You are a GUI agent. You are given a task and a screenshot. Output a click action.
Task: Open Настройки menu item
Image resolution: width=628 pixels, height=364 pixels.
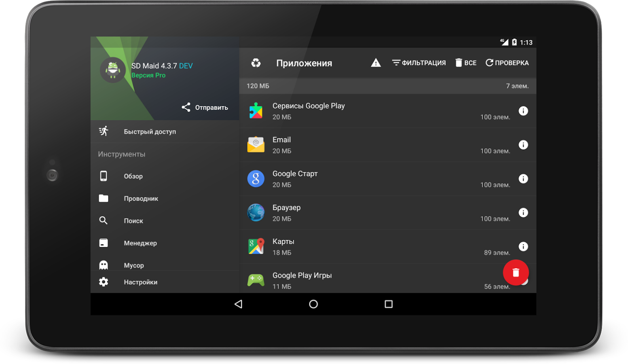(x=165, y=282)
